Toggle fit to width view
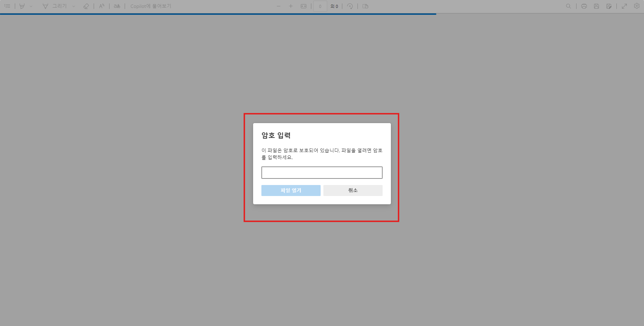 (303, 6)
